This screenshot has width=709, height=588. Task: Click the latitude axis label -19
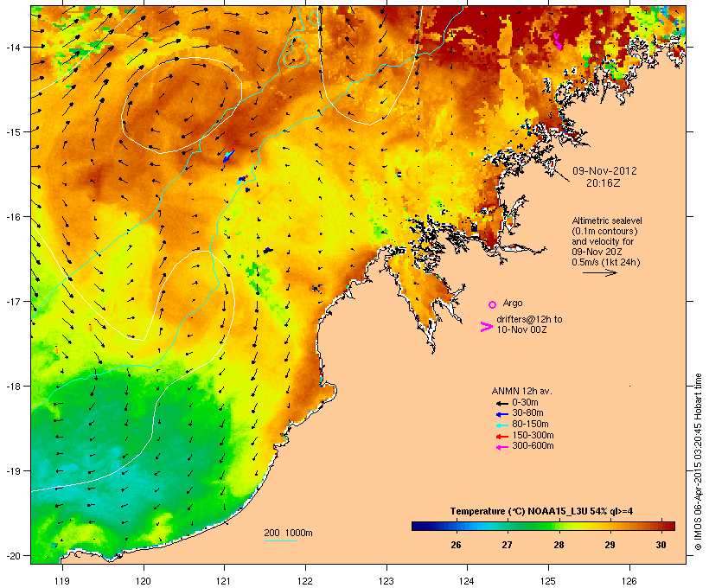[13, 471]
